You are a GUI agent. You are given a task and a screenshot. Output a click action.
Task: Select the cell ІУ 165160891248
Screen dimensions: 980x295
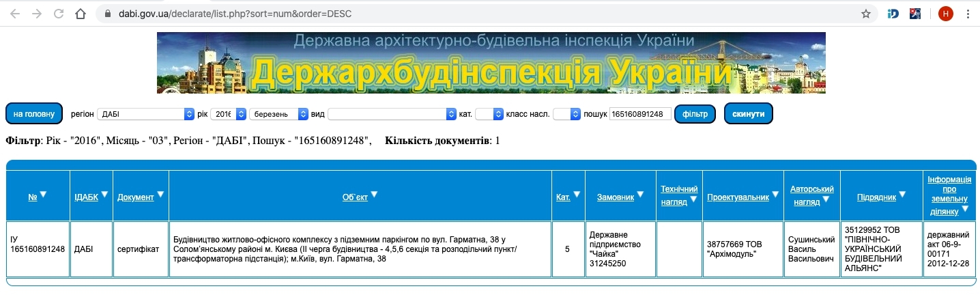(38, 249)
